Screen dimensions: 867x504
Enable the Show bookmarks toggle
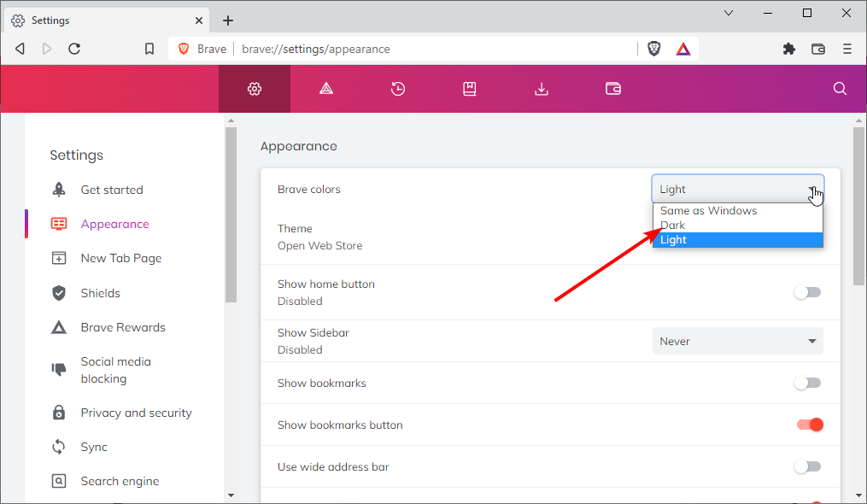[807, 383]
